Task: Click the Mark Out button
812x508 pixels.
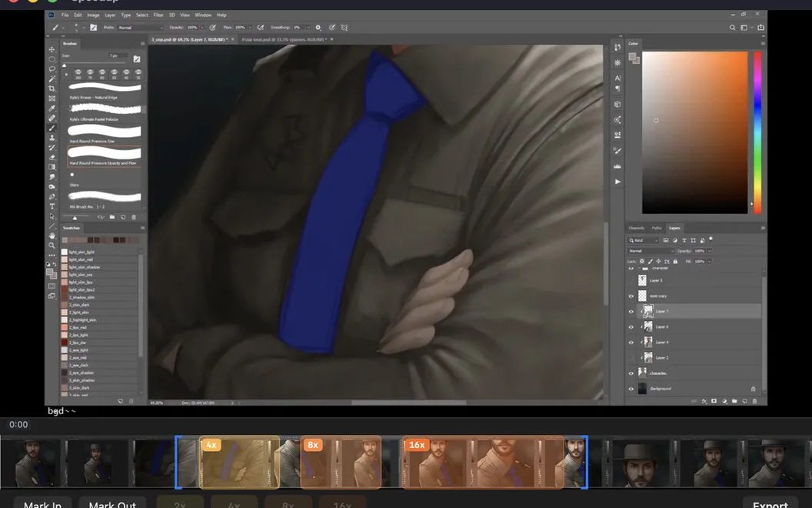Action: click(112, 503)
